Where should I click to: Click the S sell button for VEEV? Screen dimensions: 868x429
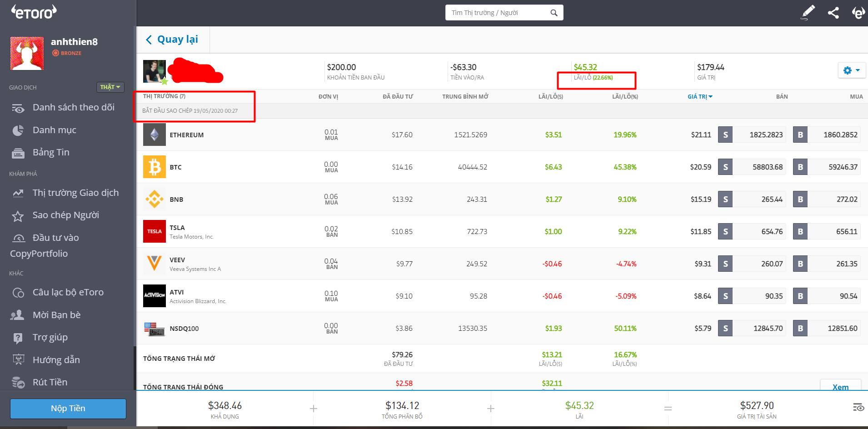tap(725, 264)
